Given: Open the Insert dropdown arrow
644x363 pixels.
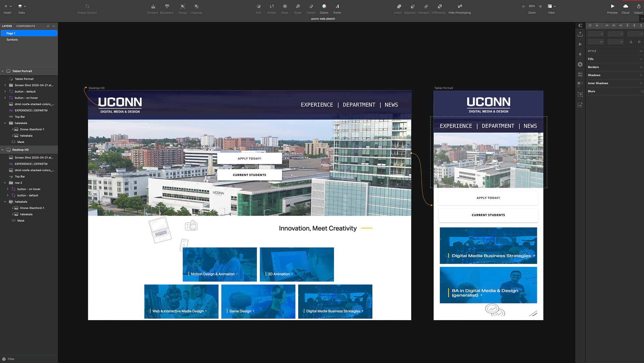Looking at the screenshot, I should pyautogui.click(x=11, y=6).
